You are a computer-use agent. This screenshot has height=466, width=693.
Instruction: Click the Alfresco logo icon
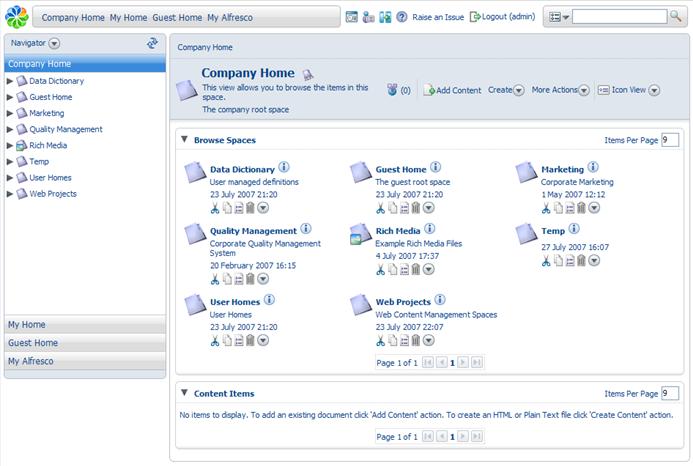pyautogui.click(x=17, y=17)
